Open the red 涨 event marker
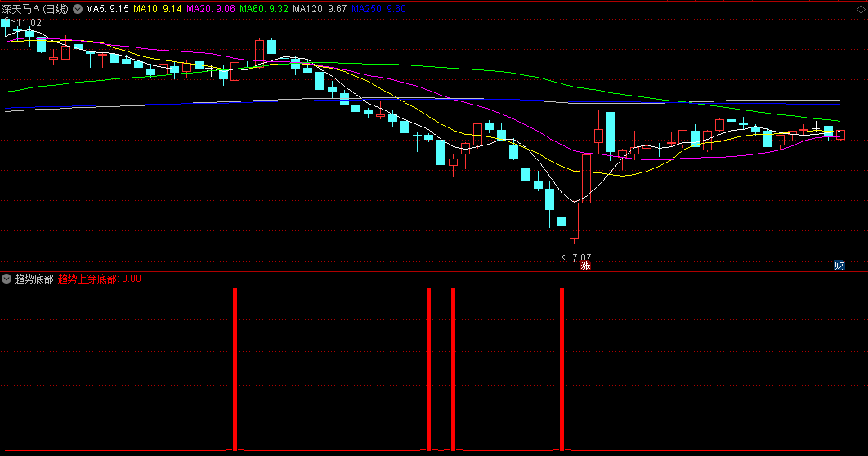This screenshot has width=868, height=456. click(x=585, y=266)
